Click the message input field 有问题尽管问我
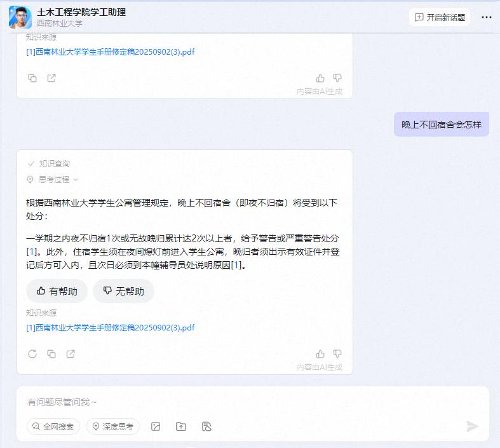Image resolution: width=500 pixels, height=448 pixels. point(241,402)
